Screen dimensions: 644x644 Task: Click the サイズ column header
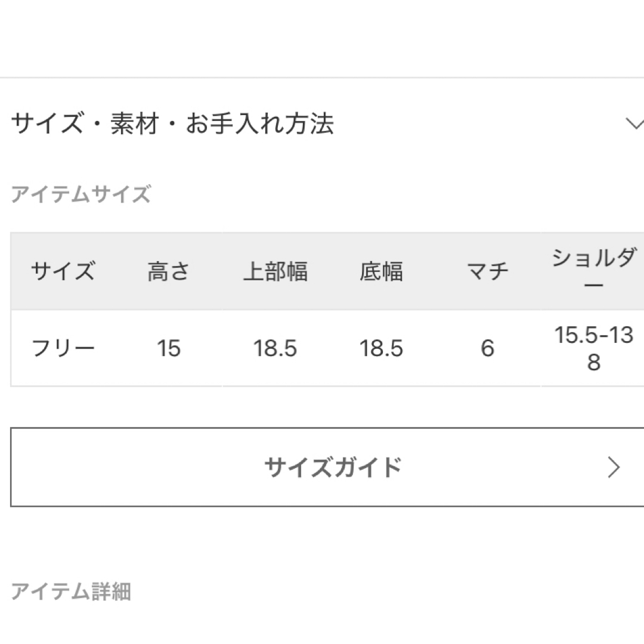pos(63,271)
